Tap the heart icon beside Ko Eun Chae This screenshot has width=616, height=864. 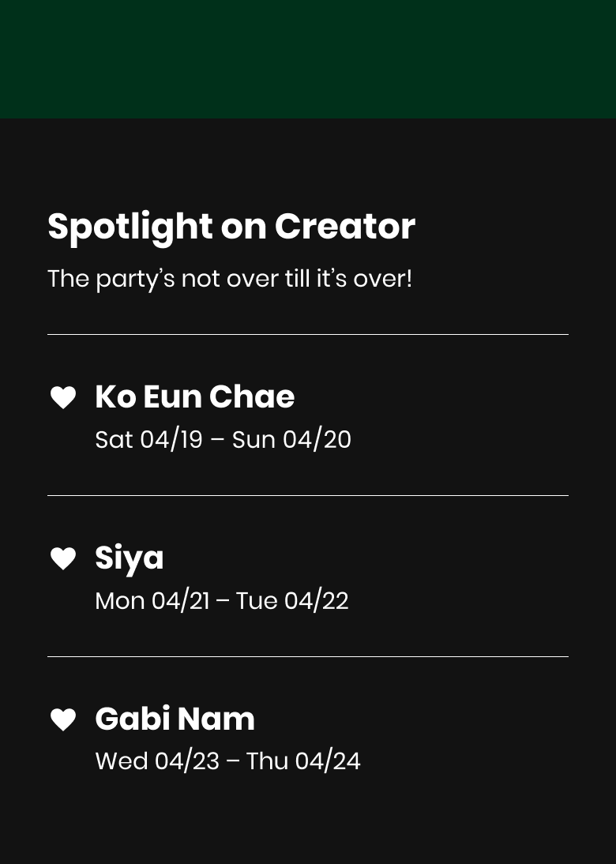(63, 397)
